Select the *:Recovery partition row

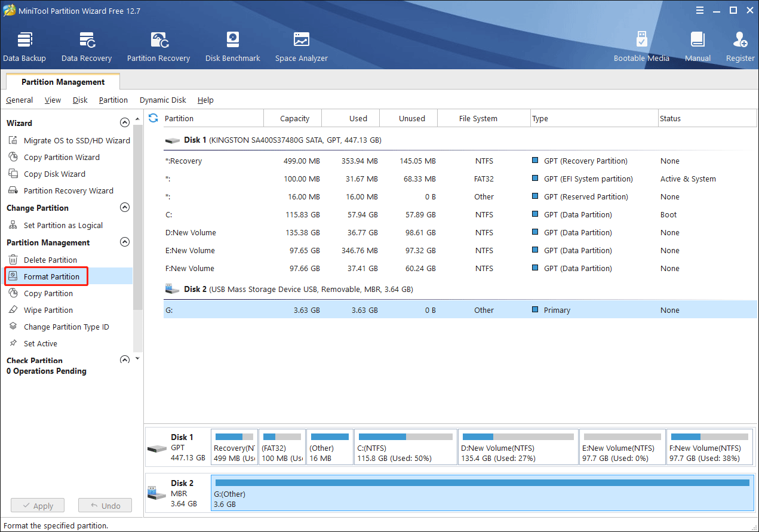(x=460, y=161)
